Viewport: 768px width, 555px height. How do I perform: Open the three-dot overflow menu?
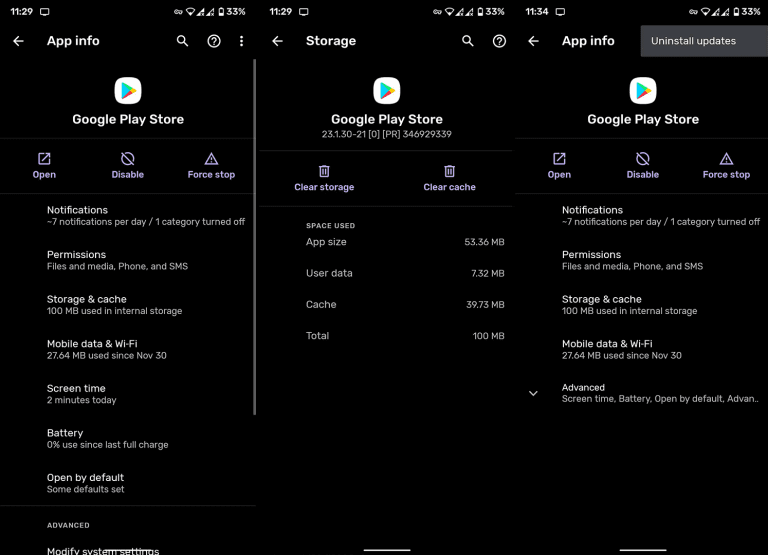click(241, 41)
